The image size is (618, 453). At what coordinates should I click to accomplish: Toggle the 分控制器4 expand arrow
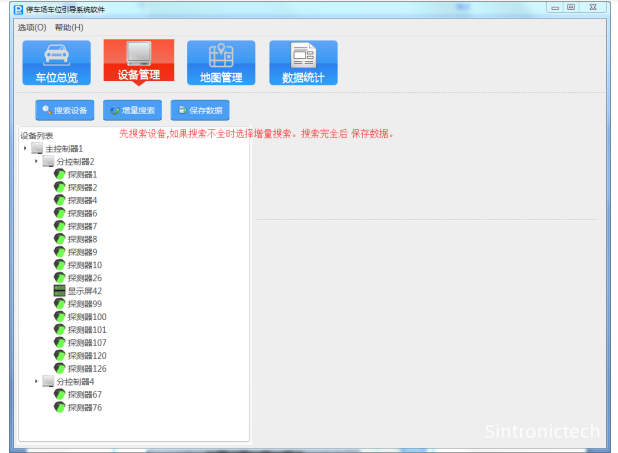[36, 382]
